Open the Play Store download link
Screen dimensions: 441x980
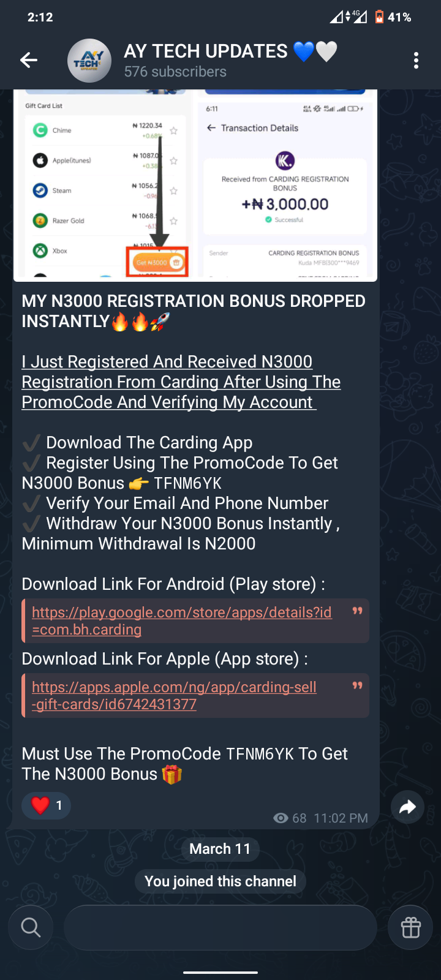[x=181, y=620]
